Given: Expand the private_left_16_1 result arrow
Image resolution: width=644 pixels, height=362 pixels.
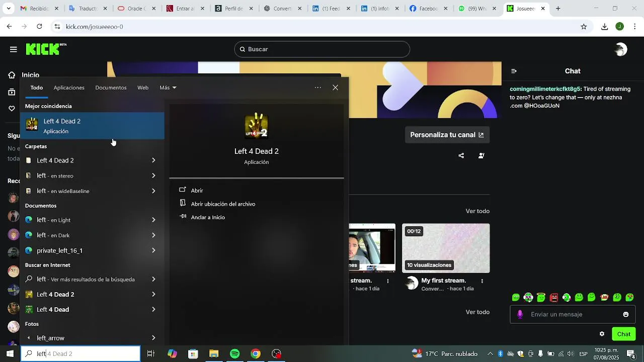Looking at the screenshot, I should click(153, 250).
